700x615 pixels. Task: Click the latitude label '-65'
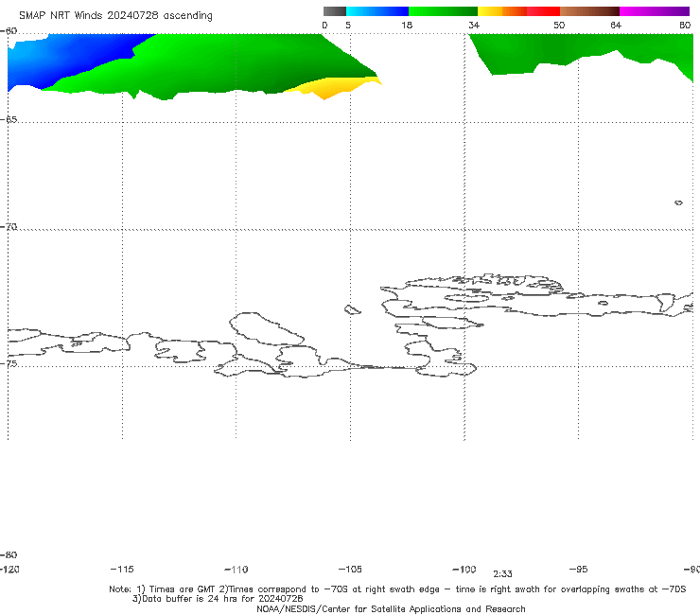pos(9,120)
